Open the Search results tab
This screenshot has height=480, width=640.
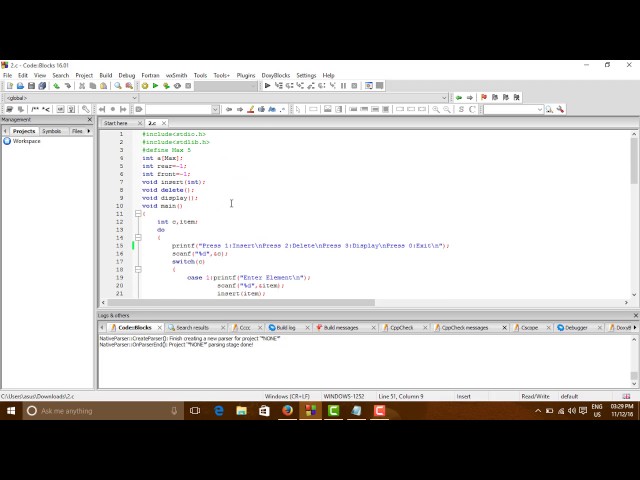pyautogui.click(x=192, y=327)
